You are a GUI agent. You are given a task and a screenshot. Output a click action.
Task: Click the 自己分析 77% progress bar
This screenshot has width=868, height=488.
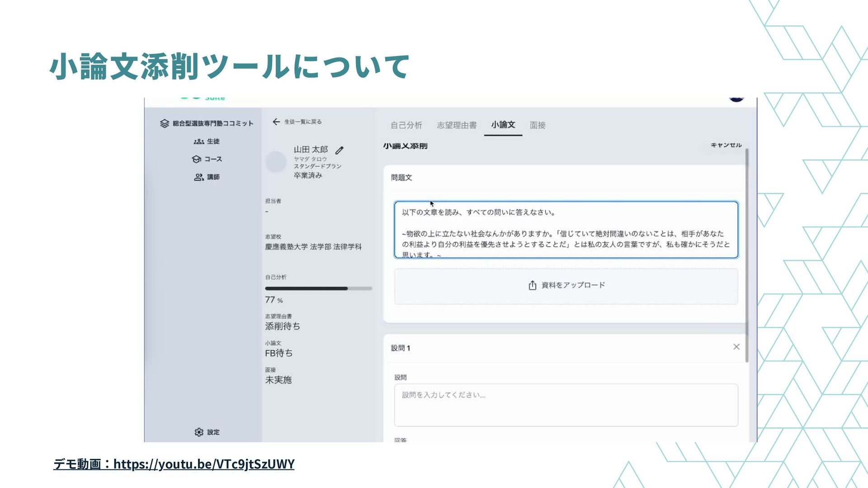318,288
